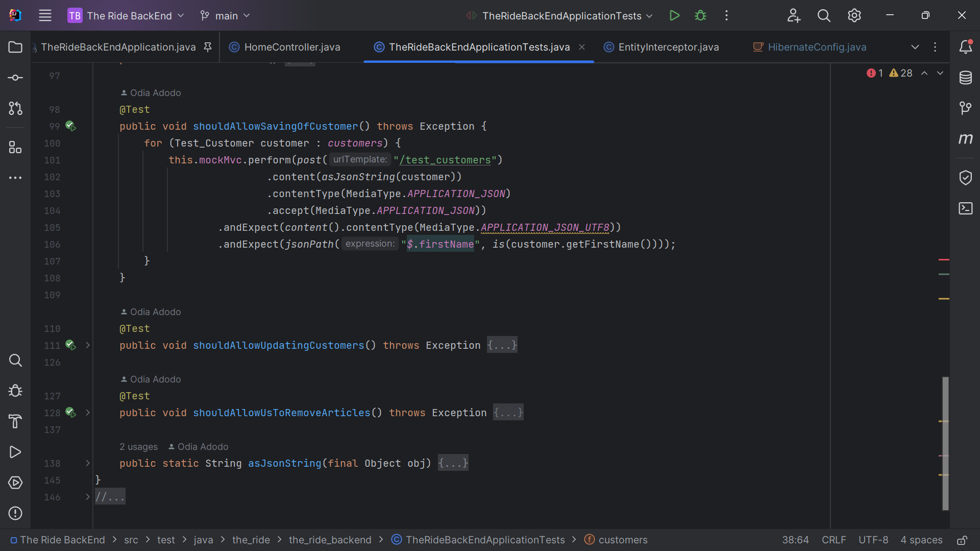The image size is (980, 551).
Task: Open the Maven tool window
Action: tap(965, 138)
